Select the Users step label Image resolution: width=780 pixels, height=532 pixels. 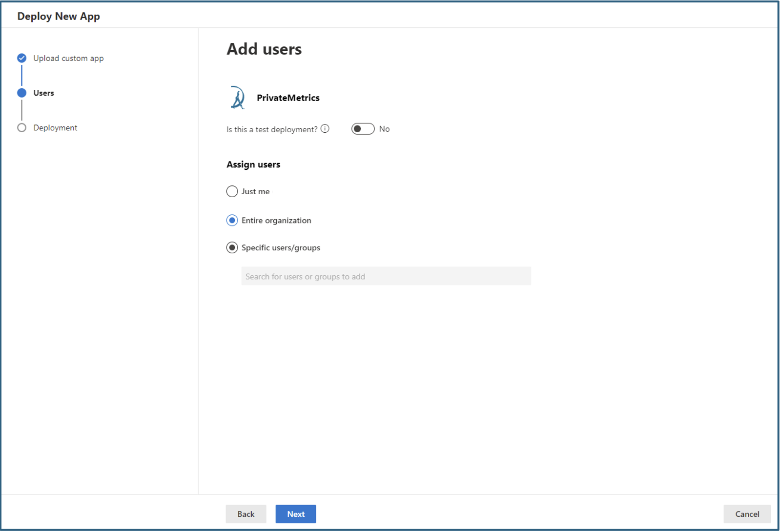coord(43,93)
